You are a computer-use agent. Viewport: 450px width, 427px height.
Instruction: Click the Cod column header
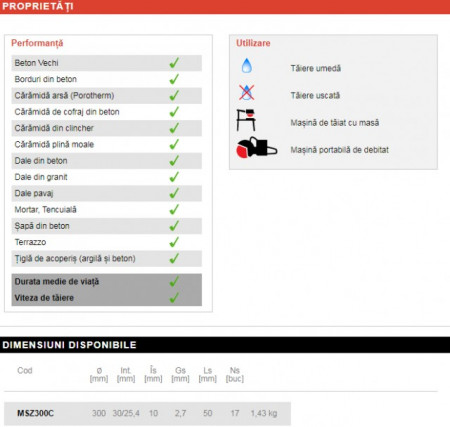pyautogui.click(x=25, y=370)
